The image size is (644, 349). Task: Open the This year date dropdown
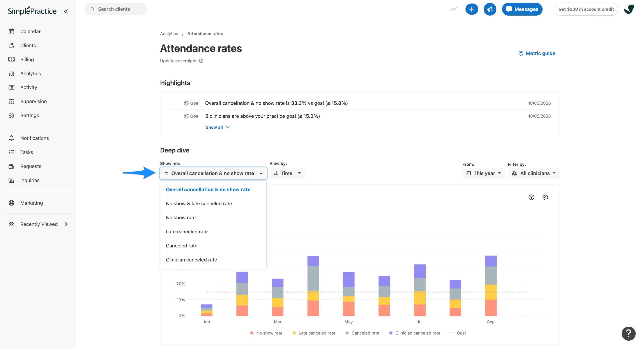coord(483,173)
